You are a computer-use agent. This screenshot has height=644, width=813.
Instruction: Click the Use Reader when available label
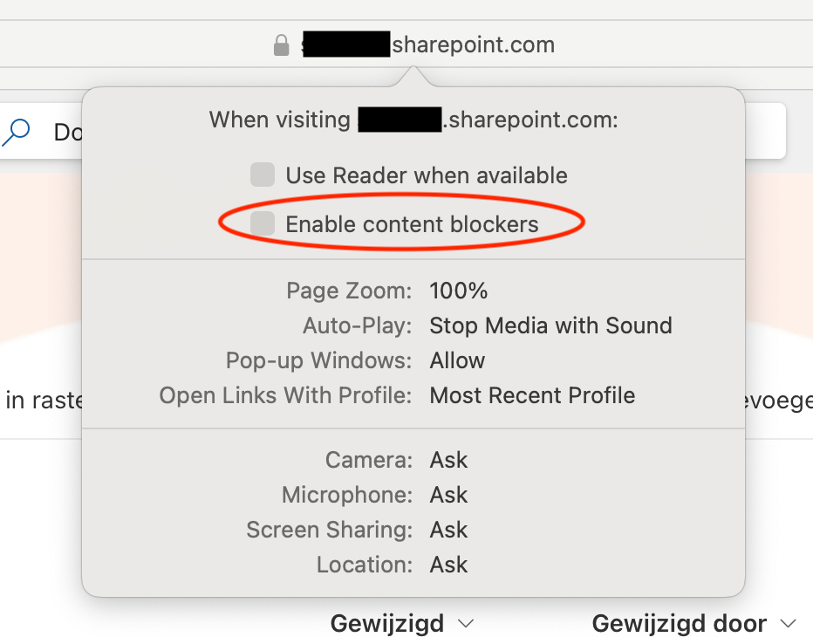427,175
